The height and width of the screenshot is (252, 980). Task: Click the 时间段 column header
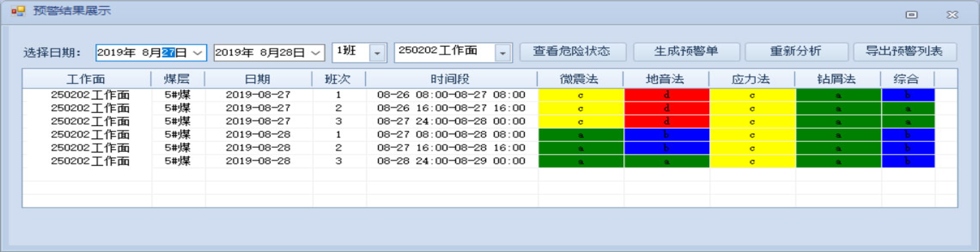point(450,79)
